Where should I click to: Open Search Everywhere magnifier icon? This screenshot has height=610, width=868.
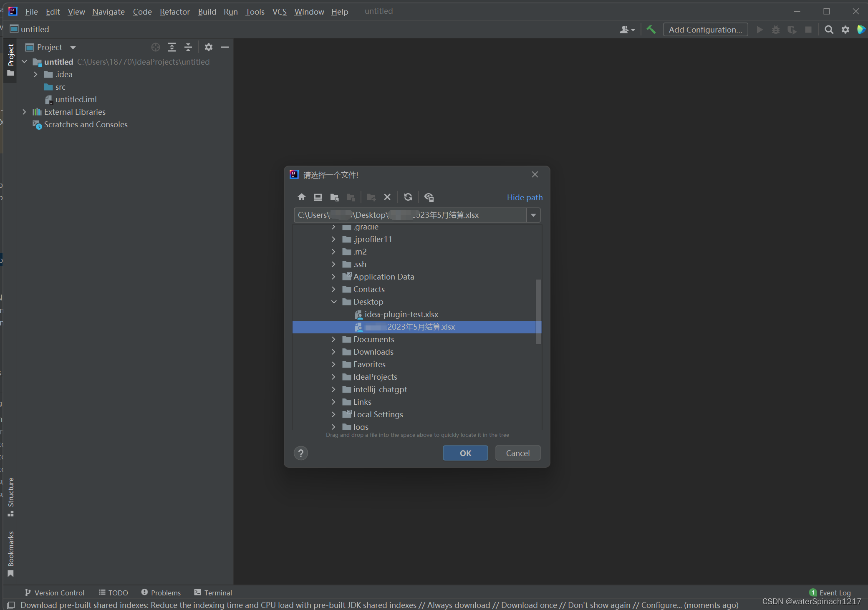click(x=829, y=30)
